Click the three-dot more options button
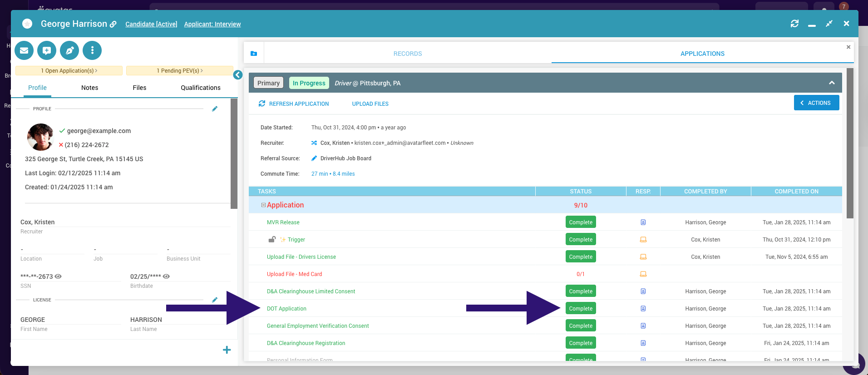The width and height of the screenshot is (868, 375). (x=92, y=50)
